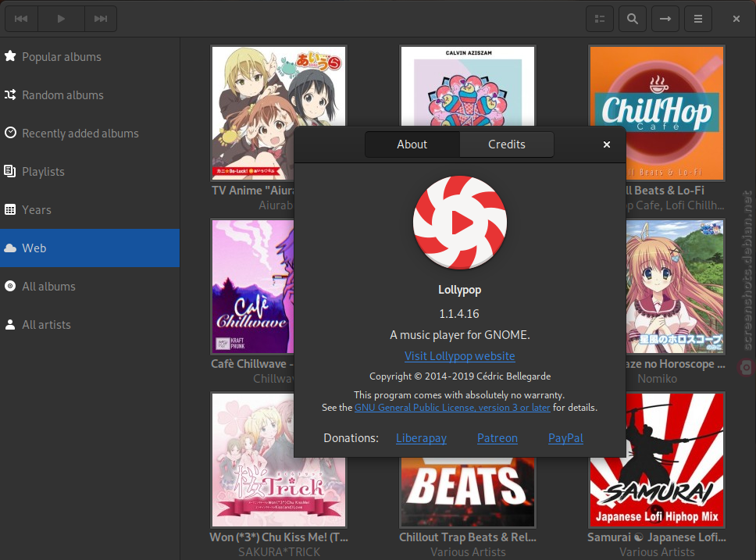This screenshot has width=756, height=560.
Task: Open the Chillout Trap Beats cover
Action: (468, 492)
